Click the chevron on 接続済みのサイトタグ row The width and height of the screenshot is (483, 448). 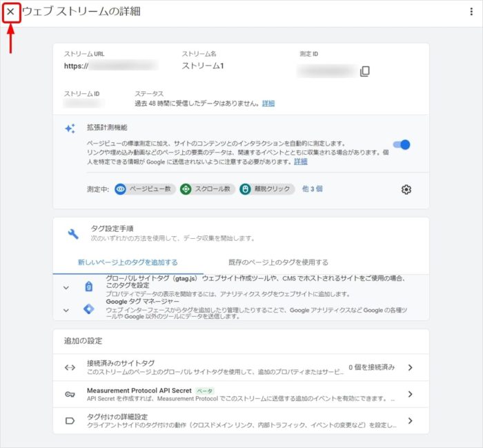click(410, 367)
